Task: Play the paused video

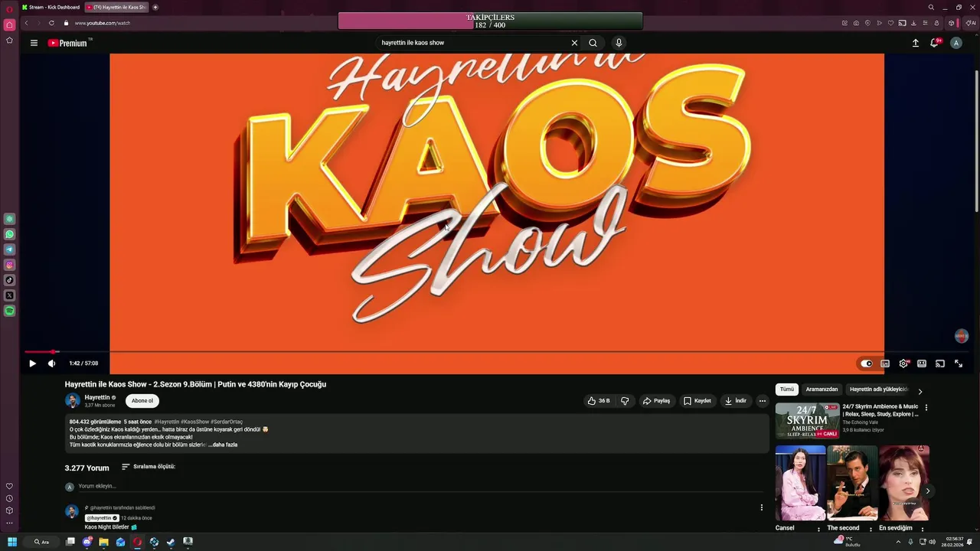Action: click(x=32, y=364)
